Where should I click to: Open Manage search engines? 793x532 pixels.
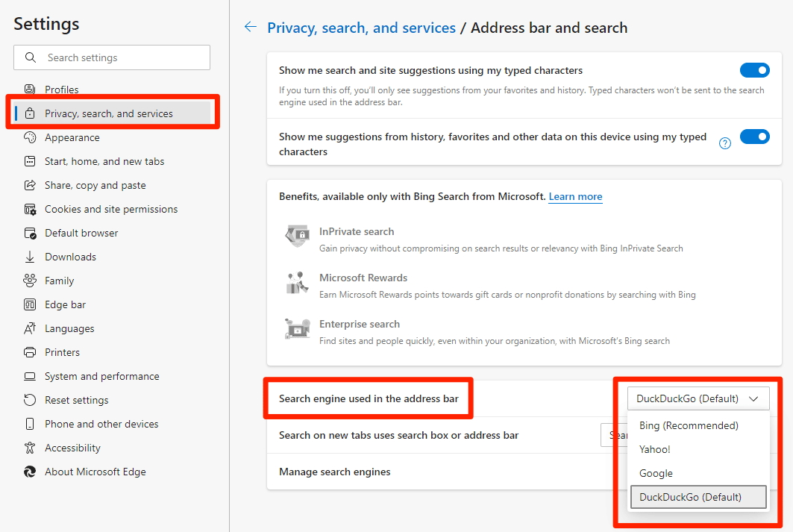tap(524, 472)
